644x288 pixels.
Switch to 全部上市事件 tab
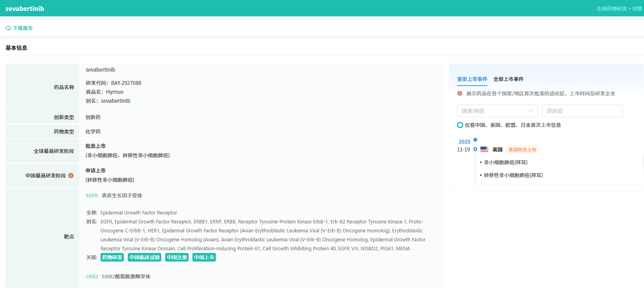[x=508, y=79]
